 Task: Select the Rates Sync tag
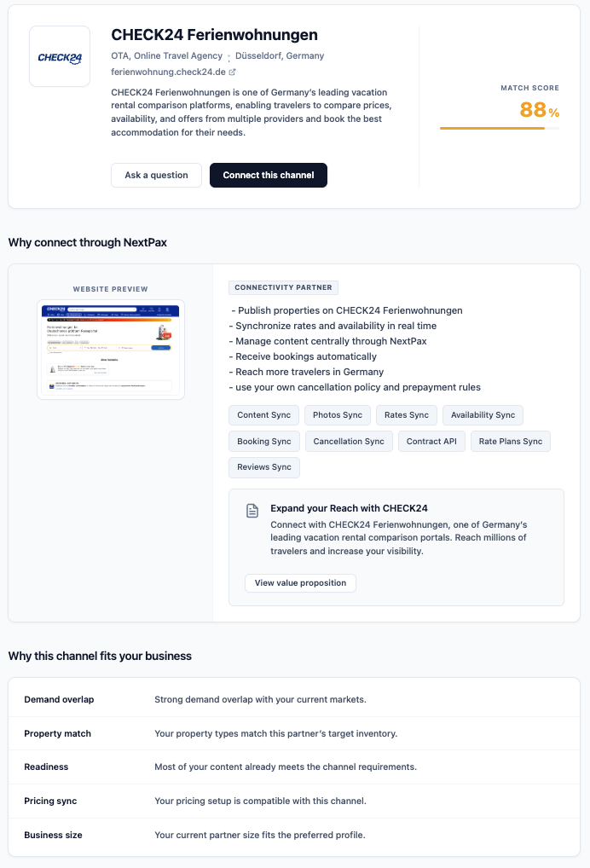coord(407,415)
